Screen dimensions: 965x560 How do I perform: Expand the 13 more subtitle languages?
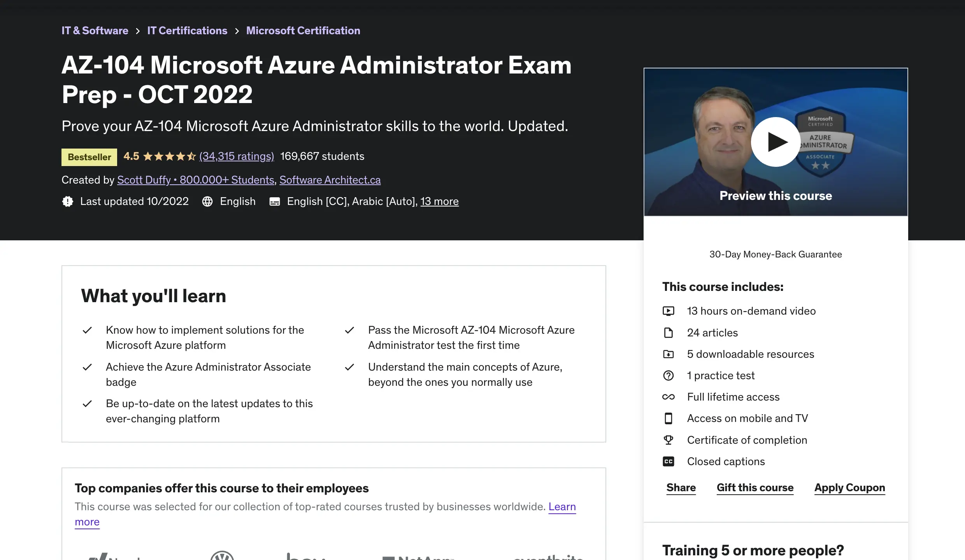click(439, 201)
